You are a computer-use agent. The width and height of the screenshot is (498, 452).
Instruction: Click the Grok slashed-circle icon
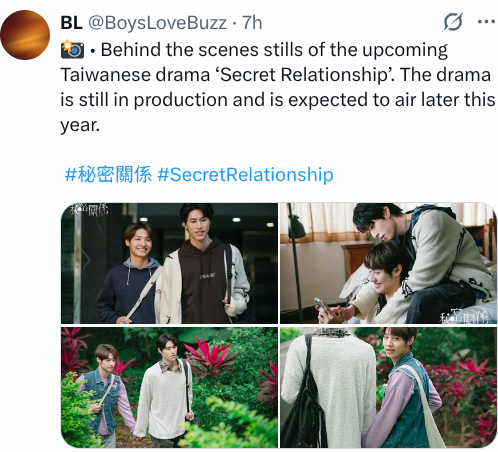453,22
